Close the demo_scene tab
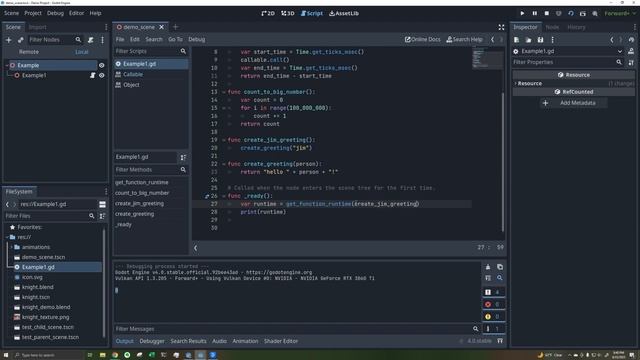Image resolution: width=640 pixels, height=360 pixels. coord(161,27)
